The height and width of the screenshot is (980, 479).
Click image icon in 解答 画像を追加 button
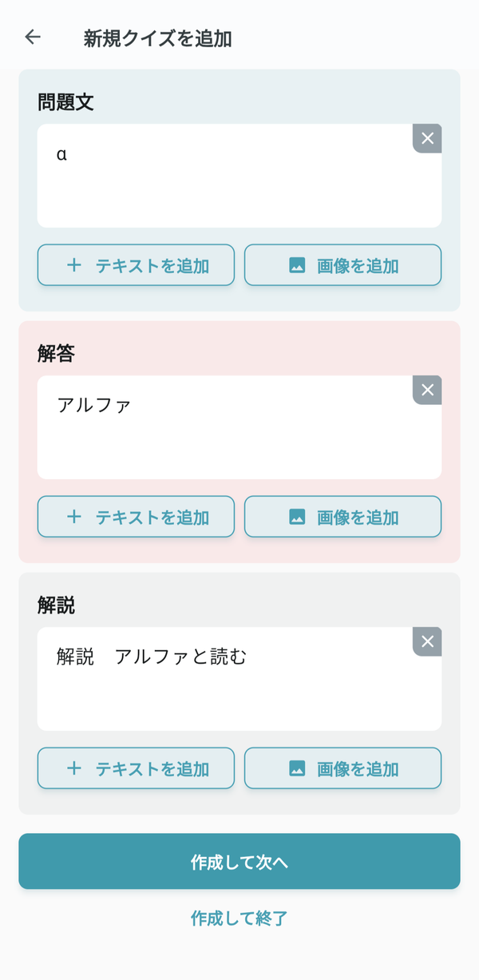pos(297,517)
